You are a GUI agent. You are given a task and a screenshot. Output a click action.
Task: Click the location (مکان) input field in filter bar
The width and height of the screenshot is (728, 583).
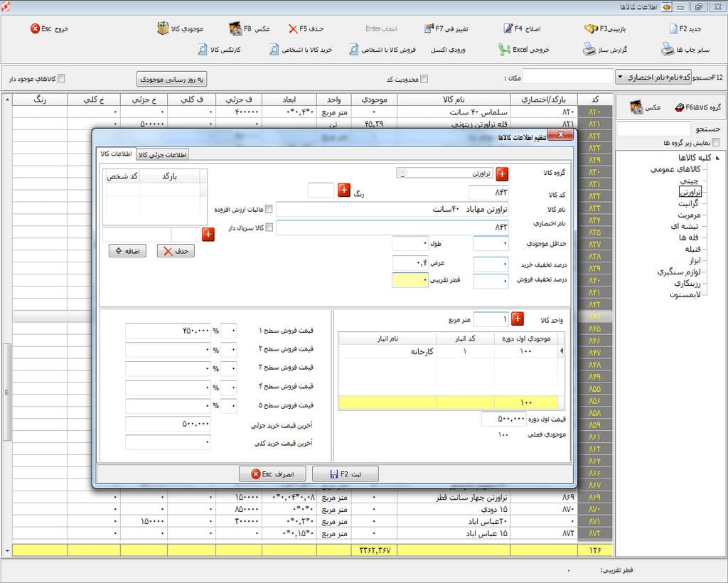568,77
